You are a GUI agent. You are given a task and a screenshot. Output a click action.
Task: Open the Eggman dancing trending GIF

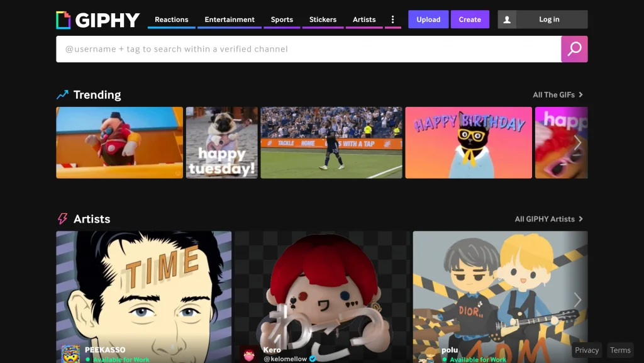coord(119,142)
